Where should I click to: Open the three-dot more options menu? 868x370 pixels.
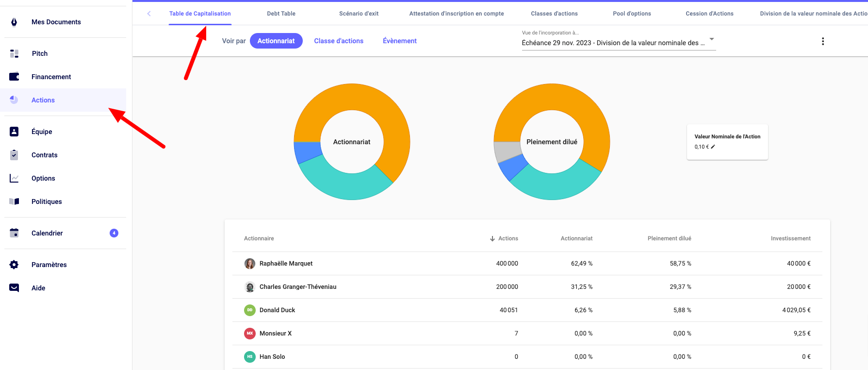pos(822,41)
